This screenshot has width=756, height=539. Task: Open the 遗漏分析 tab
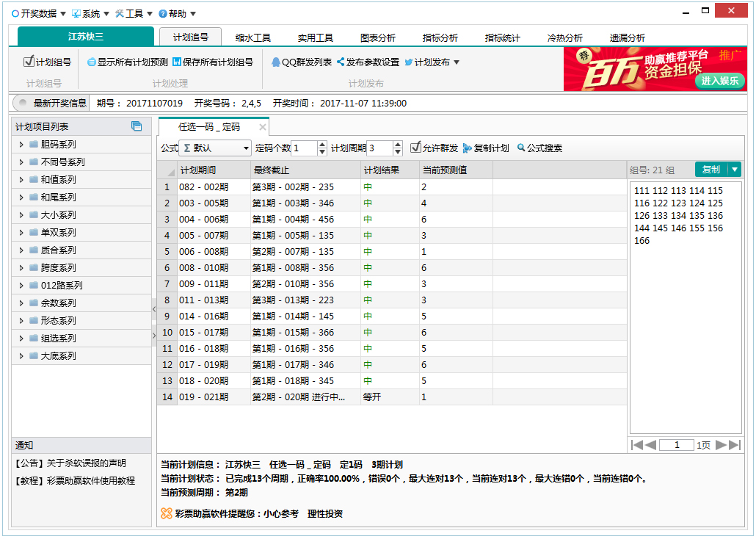pos(627,37)
